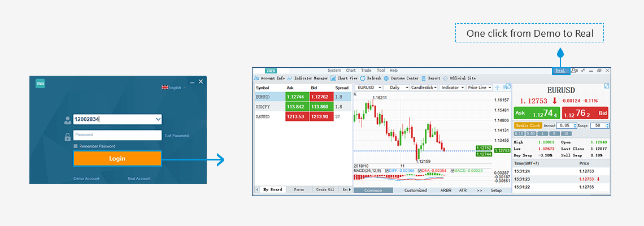Switch to Real account link in title bar

tap(560, 71)
